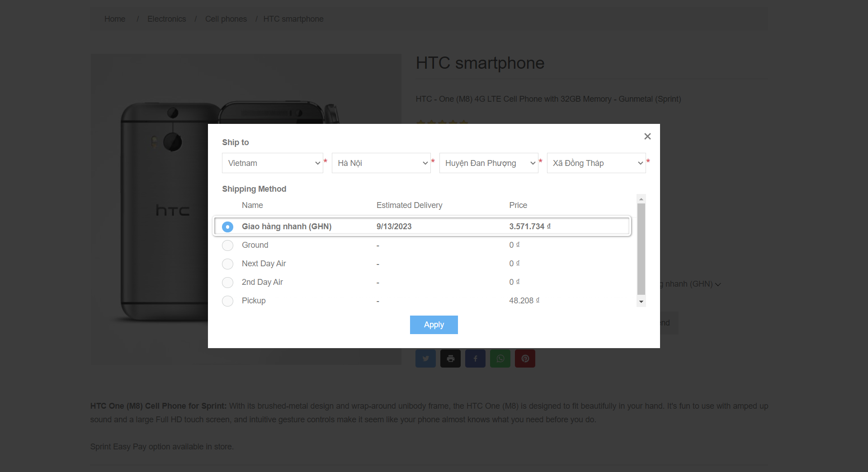Open the Xã Đồng Tháp ward dropdown
The height and width of the screenshot is (472, 868).
click(596, 163)
